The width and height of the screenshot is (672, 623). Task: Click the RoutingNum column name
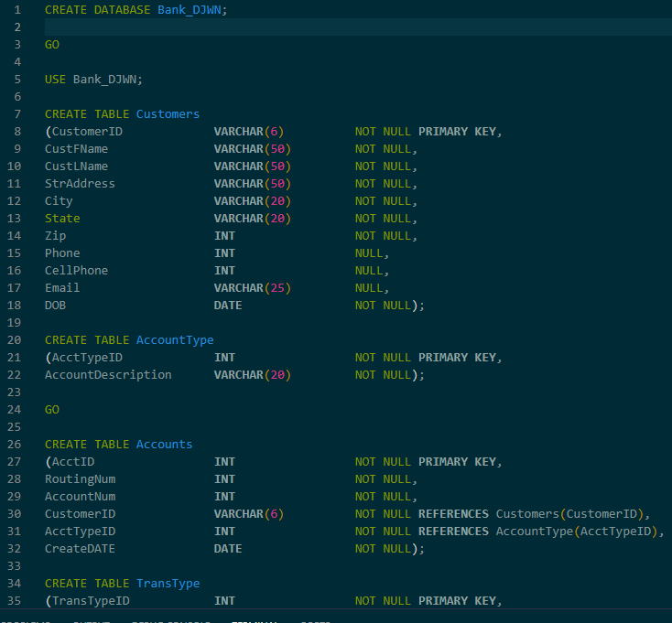point(81,479)
